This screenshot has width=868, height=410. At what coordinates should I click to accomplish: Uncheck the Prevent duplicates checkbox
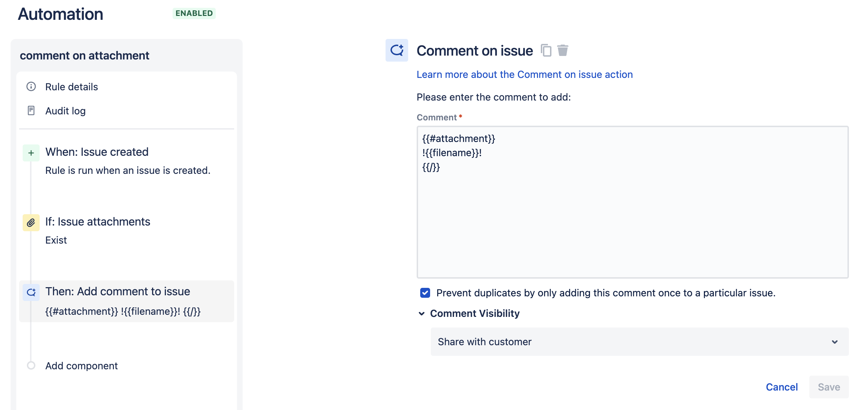(425, 293)
